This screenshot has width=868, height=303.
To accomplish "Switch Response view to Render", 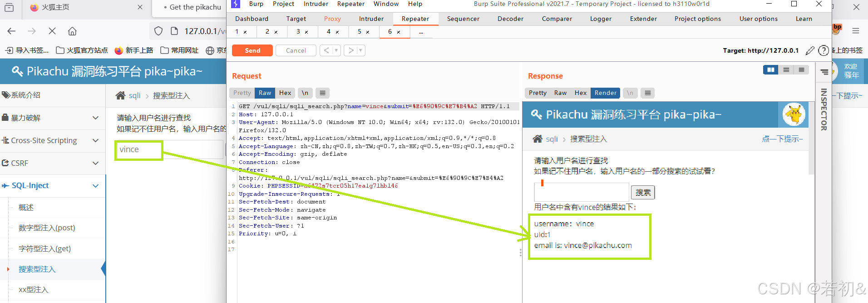I will 606,93.
